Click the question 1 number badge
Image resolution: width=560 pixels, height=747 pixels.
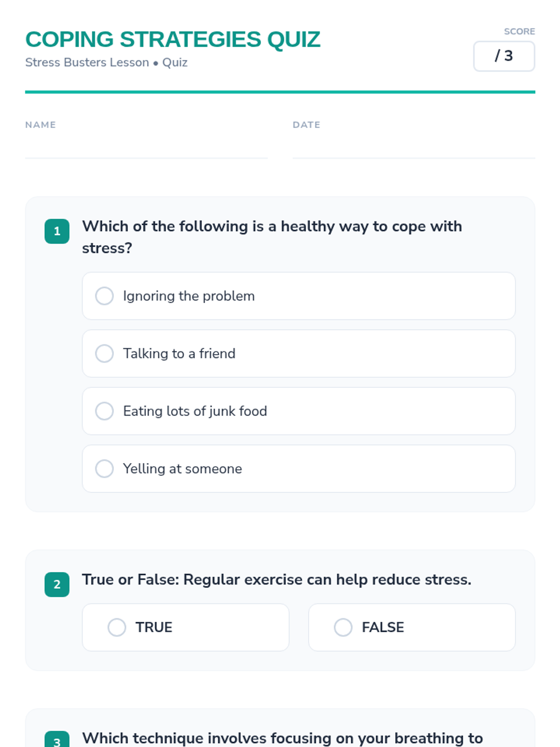pyautogui.click(x=57, y=231)
